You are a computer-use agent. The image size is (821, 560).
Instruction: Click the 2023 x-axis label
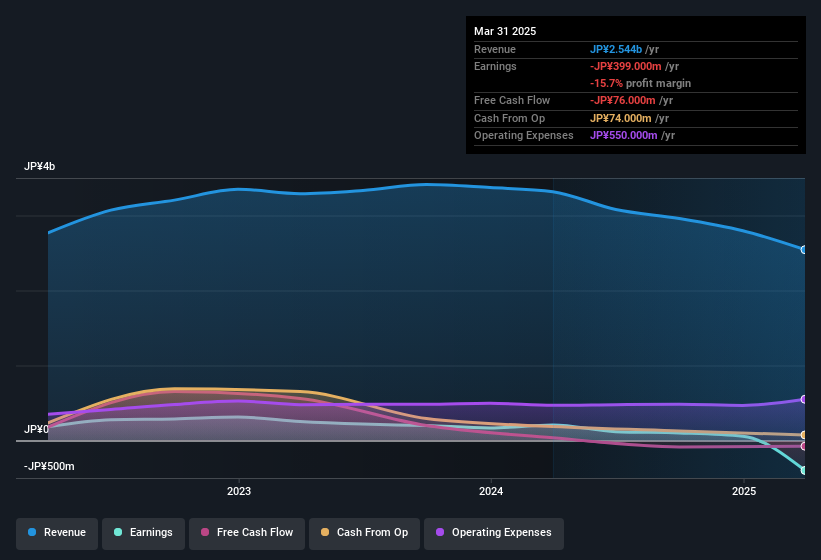pos(239,491)
